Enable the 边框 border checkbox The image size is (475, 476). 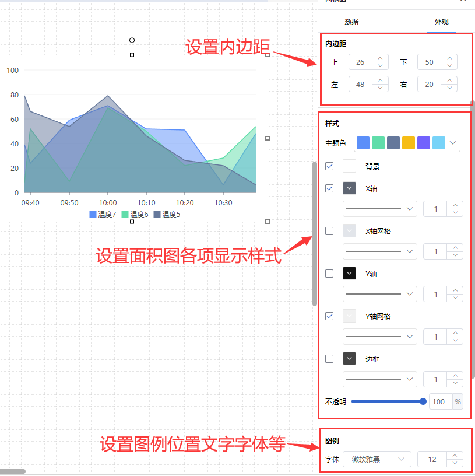pyautogui.click(x=329, y=359)
